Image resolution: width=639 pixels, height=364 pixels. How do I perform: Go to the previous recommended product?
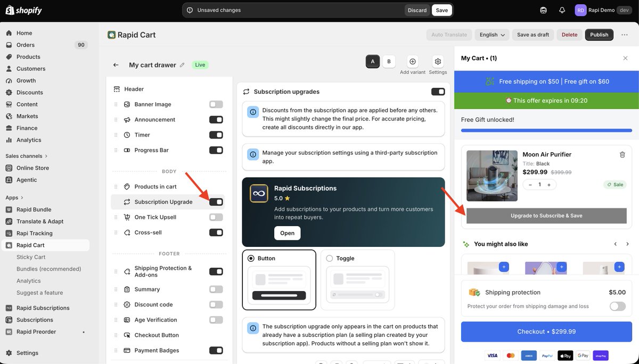[616, 244]
